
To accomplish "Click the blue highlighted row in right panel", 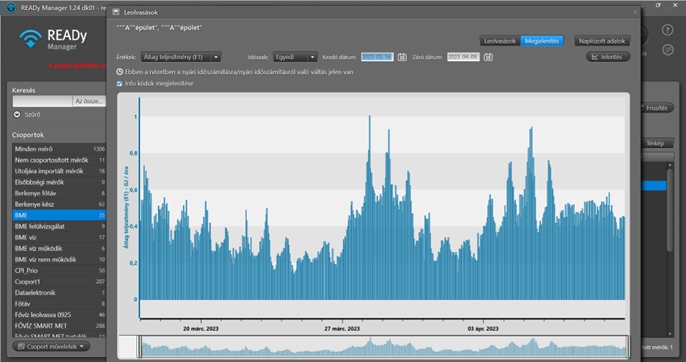I will tap(654, 186).
